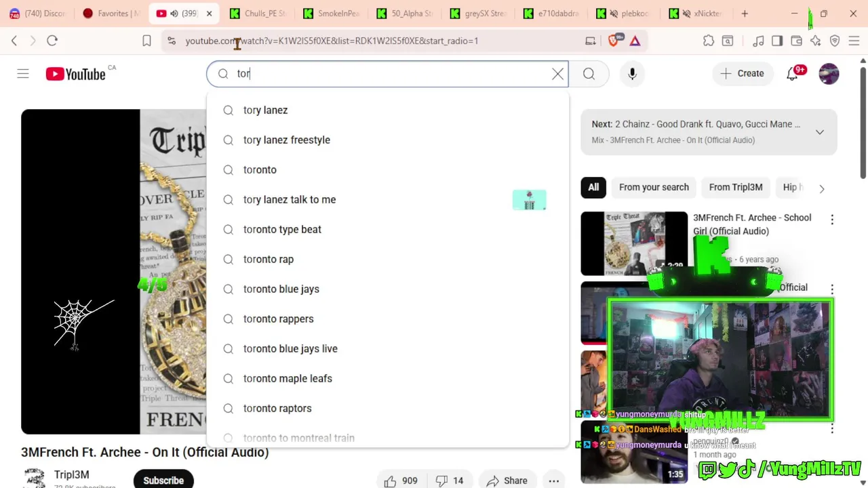This screenshot has height=488, width=868.
Task: Open Brave Shields lion icon
Action: pos(614,41)
